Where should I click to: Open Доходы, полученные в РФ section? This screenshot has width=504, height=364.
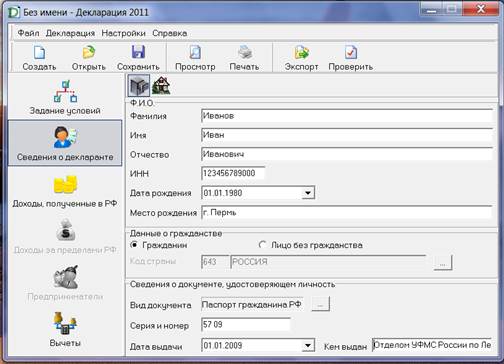pos(65,191)
